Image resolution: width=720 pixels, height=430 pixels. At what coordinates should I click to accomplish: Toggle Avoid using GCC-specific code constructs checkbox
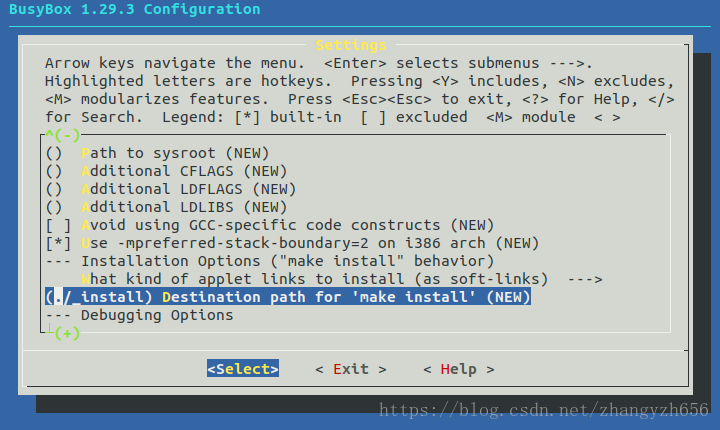tap(270, 225)
